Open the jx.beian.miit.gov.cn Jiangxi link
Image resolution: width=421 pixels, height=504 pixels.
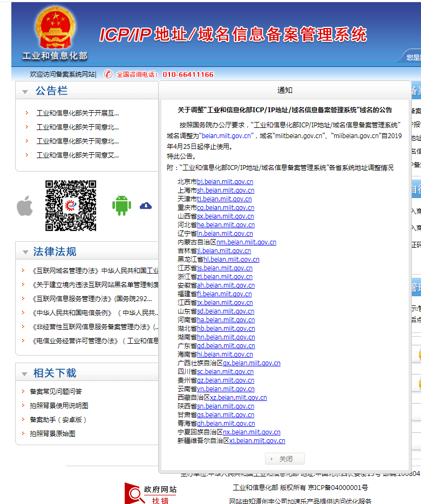[225, 303]
